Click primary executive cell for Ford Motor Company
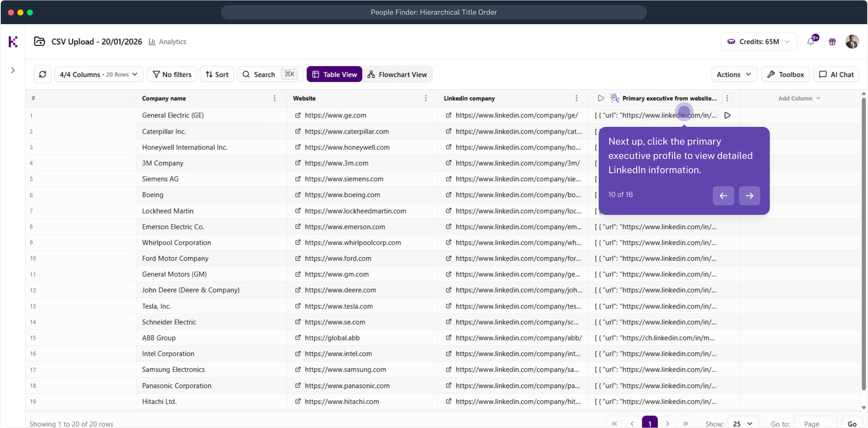 [664, 258]
